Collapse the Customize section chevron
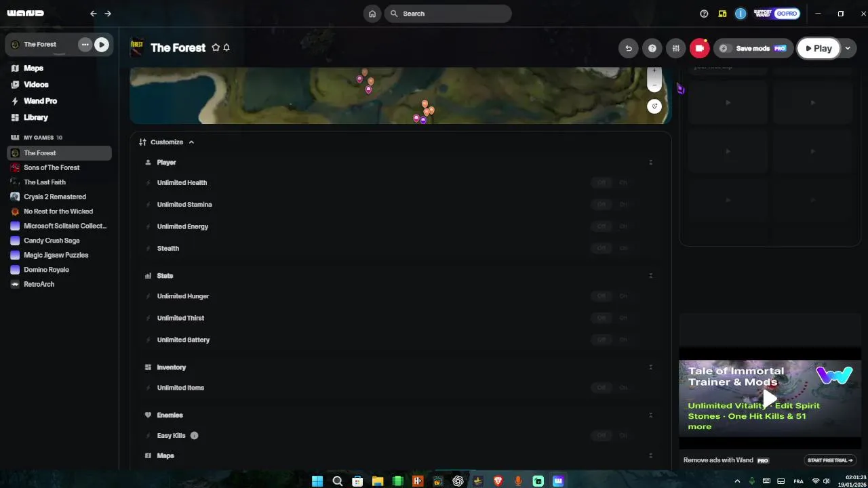868x488 pixels. 191,142
